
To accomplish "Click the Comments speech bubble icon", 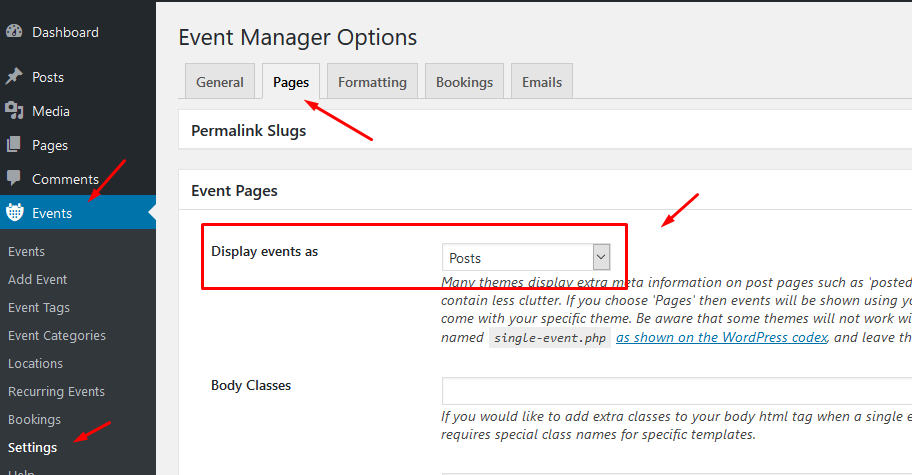I will [x=14, y=179].
